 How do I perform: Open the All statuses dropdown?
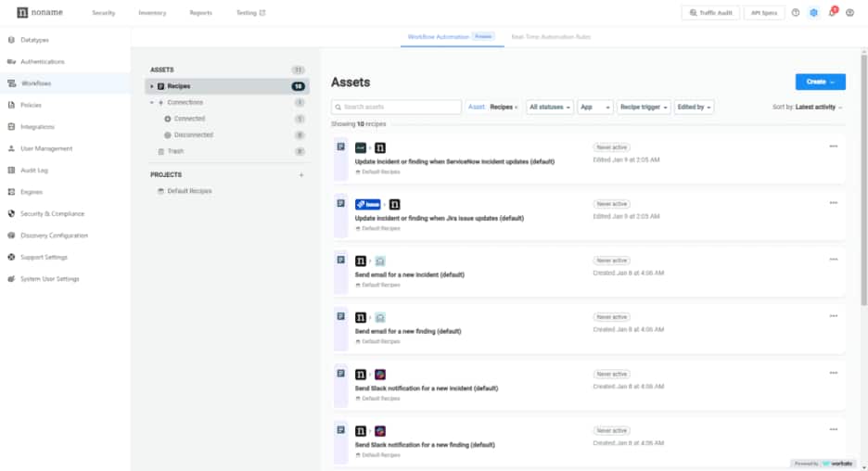pyautogui.click(x=549, y=108)
